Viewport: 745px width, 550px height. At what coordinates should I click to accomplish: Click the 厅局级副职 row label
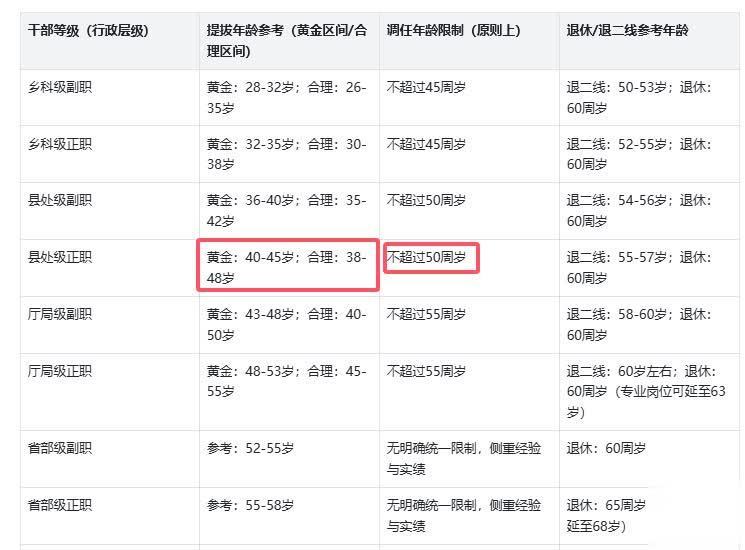(x=60, y=314)
